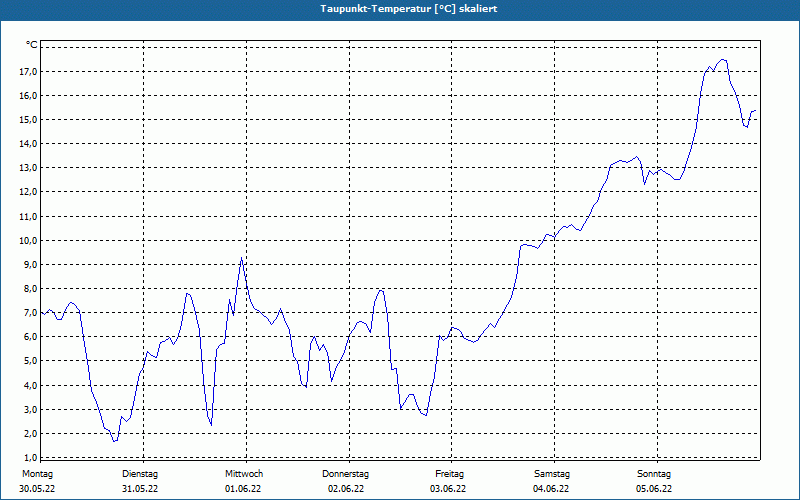Click the '17,0' y-axis label
800x500 pixels.
[x=28, y=72]
